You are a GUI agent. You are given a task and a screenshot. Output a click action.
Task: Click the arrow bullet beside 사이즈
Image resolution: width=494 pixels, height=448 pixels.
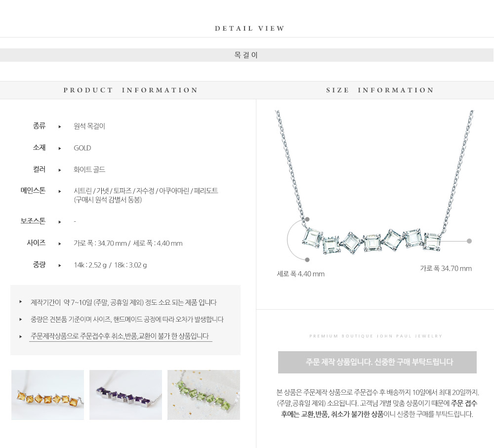tap(60, 244)
